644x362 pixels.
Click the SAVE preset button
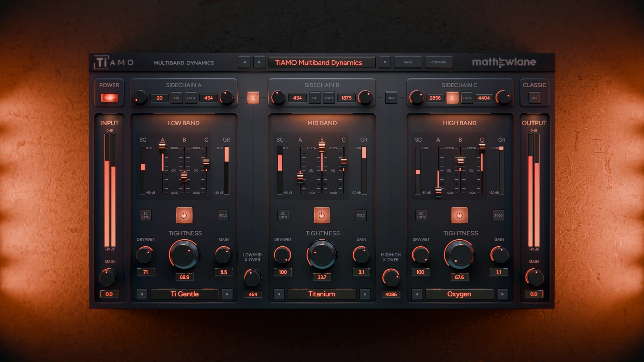click(x=408, y=62)
